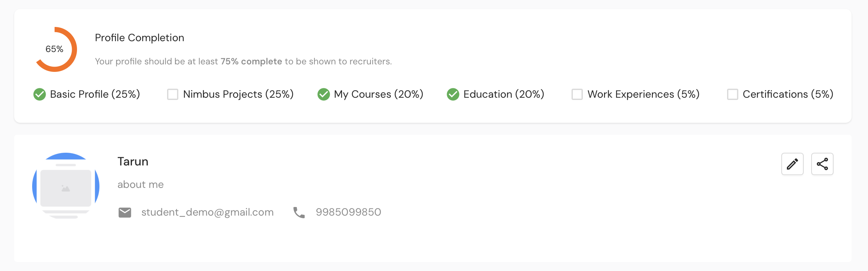Open the Nimbus Projects (25%) item

pos(238,94)
